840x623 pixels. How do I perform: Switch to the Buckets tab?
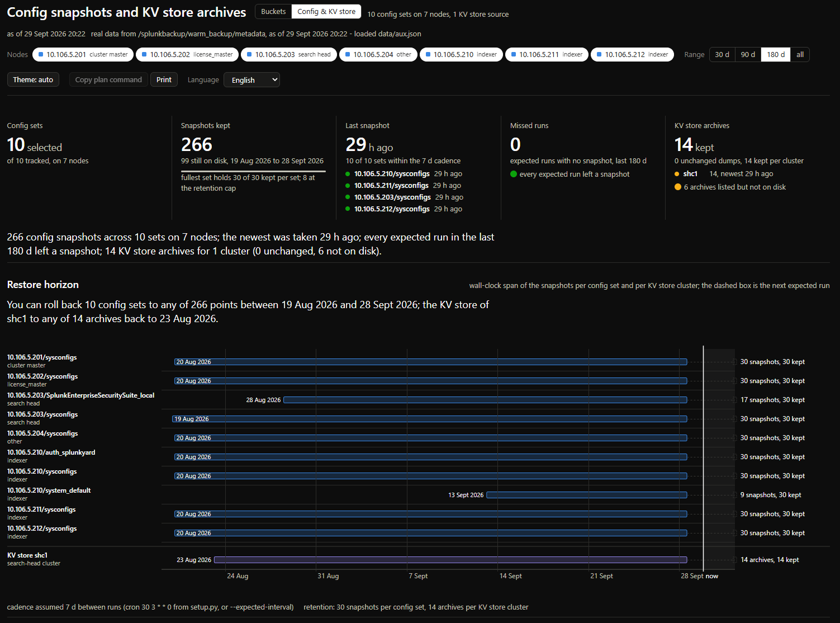(273, 11)
